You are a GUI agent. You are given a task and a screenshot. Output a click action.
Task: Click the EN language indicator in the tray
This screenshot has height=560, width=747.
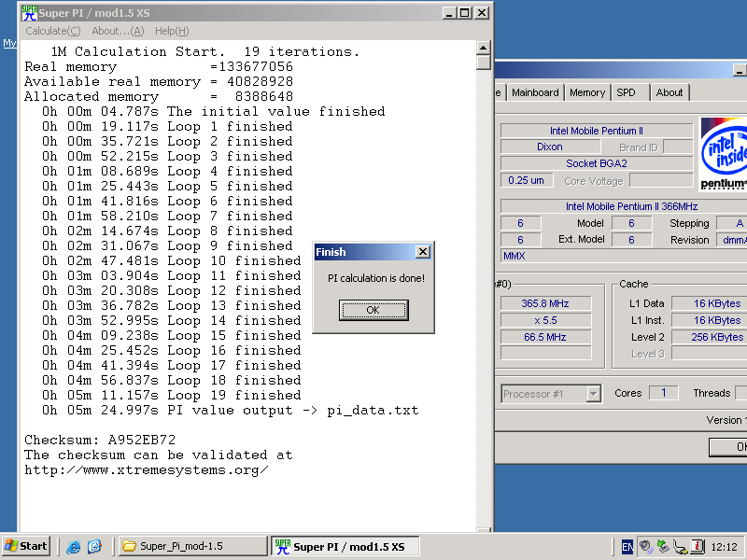(x=627, y=547)
